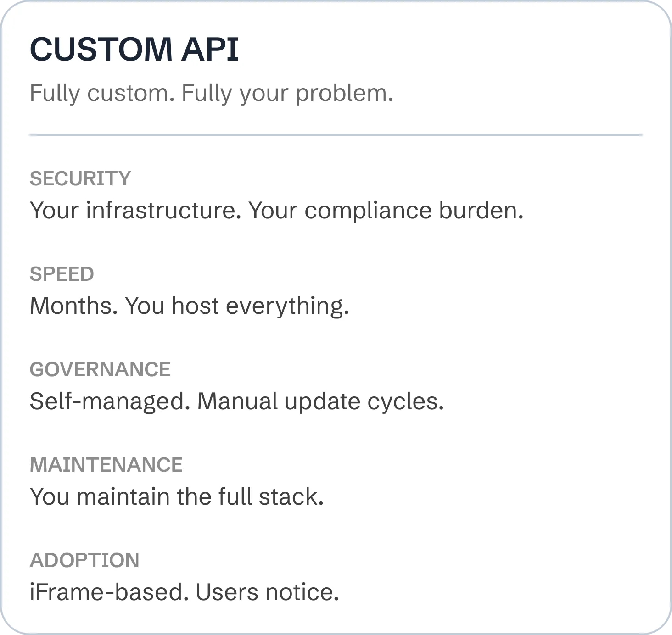
Task: Click 'Your infrastructure. Your compliance burden.' text
Action: pos(277,211)
